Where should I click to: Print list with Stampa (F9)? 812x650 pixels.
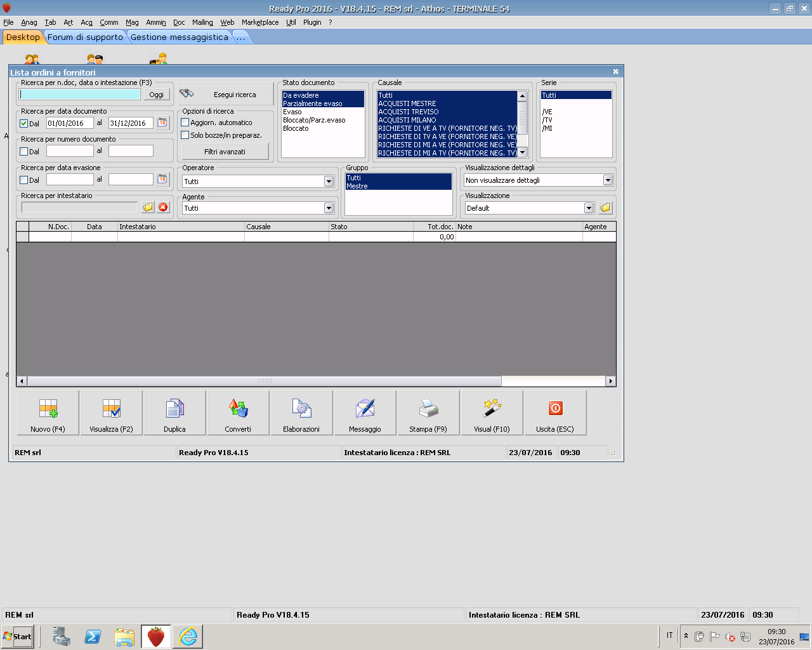(x=428, y=409)
